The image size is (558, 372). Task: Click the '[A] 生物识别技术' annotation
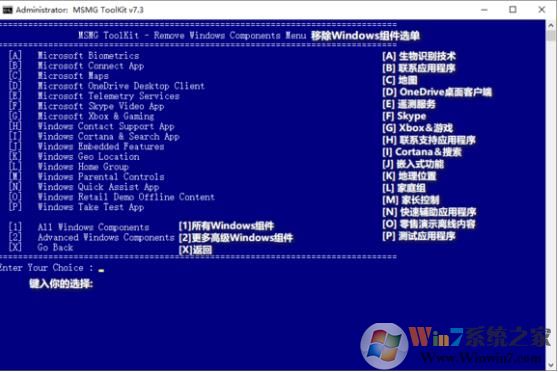click(419, 56)
